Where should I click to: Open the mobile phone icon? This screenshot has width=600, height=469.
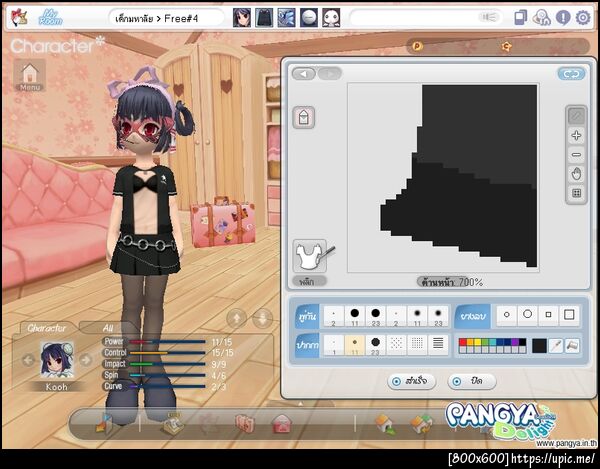[520, 18]
